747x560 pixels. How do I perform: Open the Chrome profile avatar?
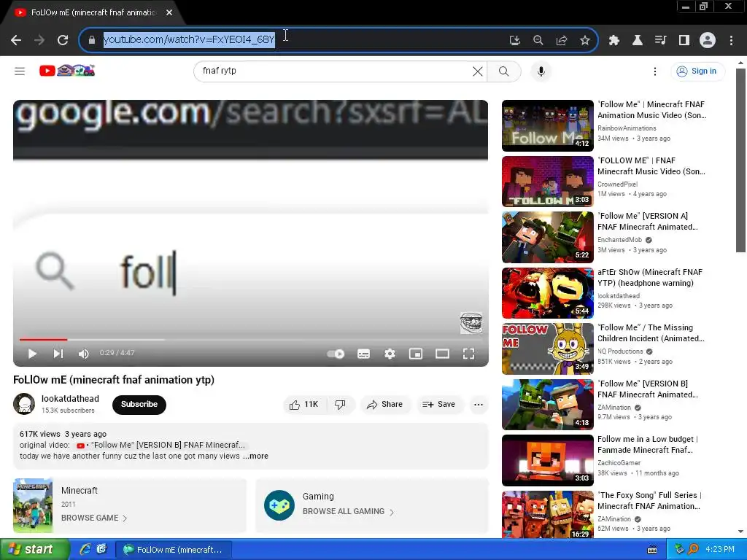pyautogui.click(x=708, y=40)
